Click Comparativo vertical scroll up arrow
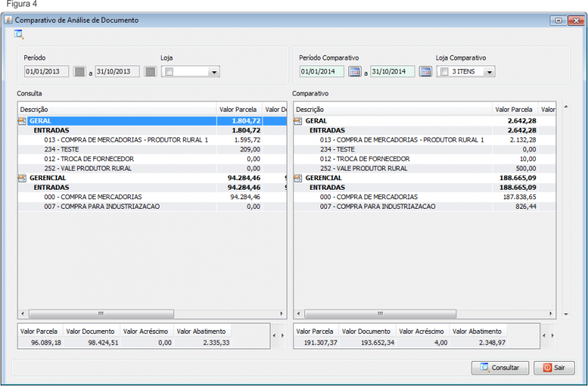Viewport: 588px width, 386px height. coord(566,107)
